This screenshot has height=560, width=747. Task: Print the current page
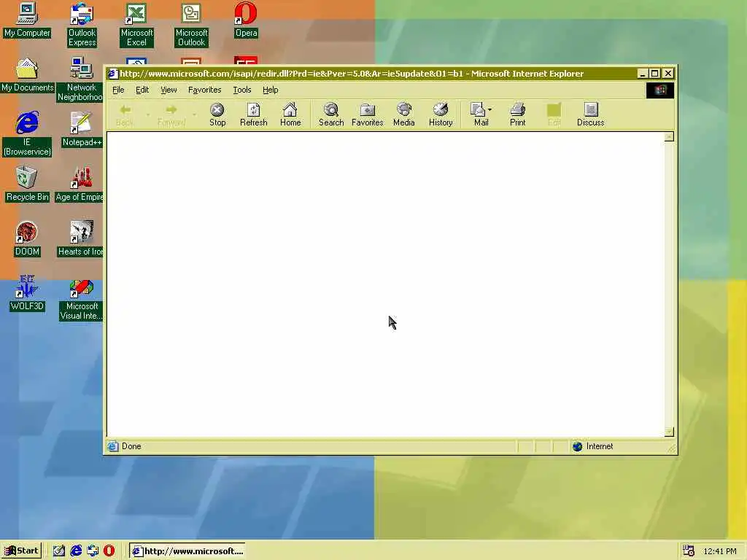(517, 114)
